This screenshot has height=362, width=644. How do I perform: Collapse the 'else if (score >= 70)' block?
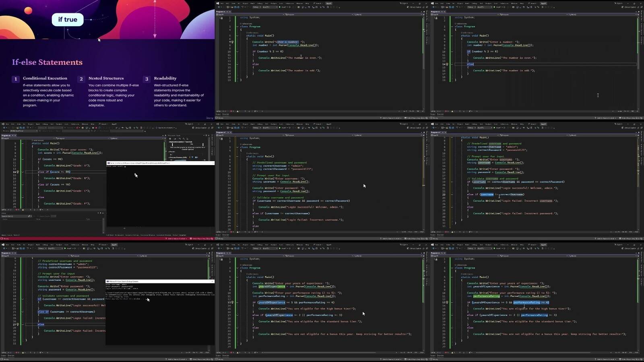point(23,184)
